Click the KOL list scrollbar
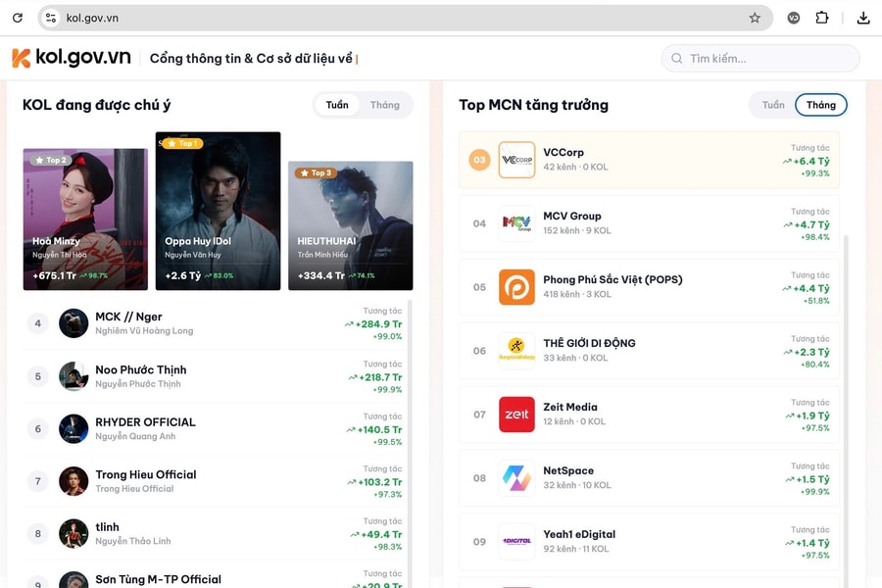The height and width of the screenshot is (588, 882). (410, 443)
